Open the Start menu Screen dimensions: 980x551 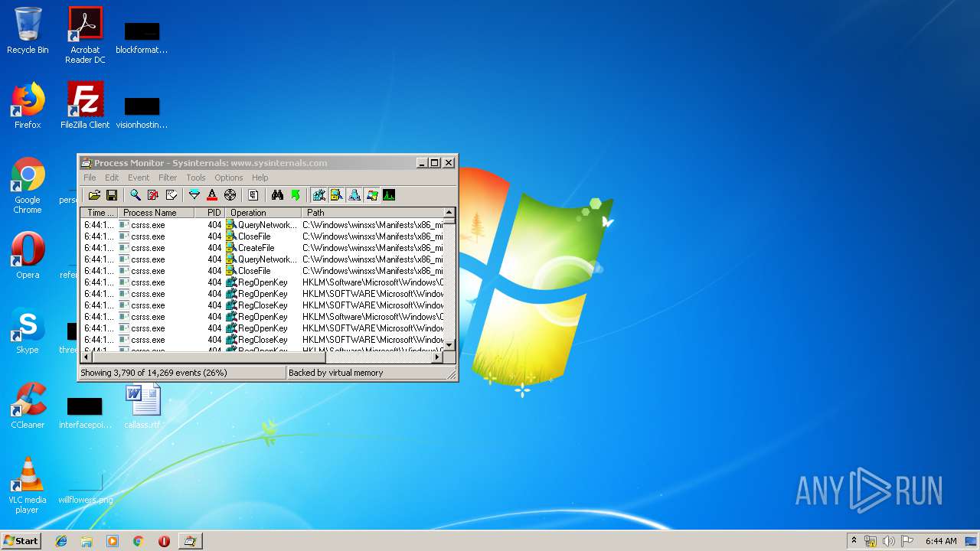21,541
